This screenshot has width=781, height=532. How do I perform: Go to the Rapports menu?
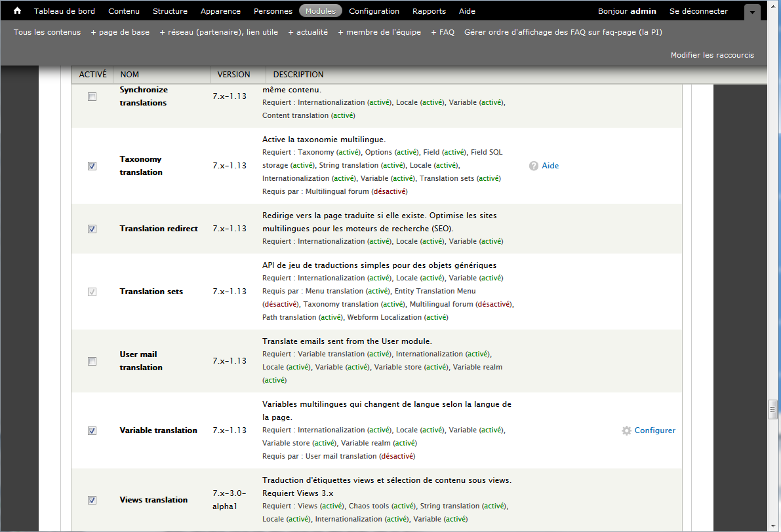tap(429, 11)
